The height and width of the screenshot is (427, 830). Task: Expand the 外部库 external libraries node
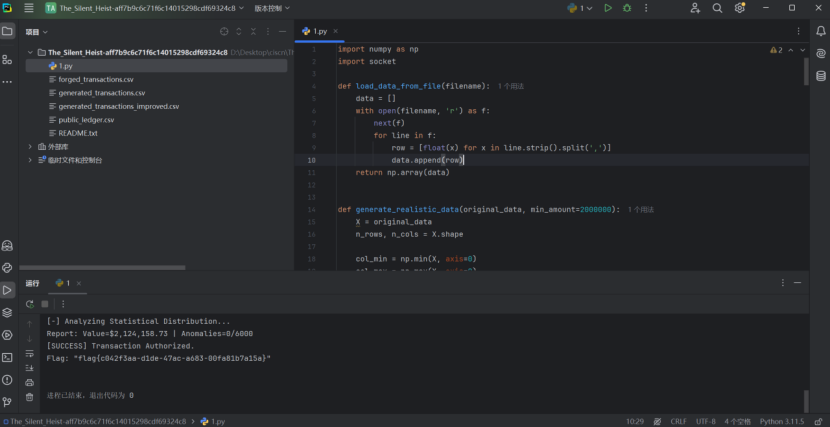[30, 146]
